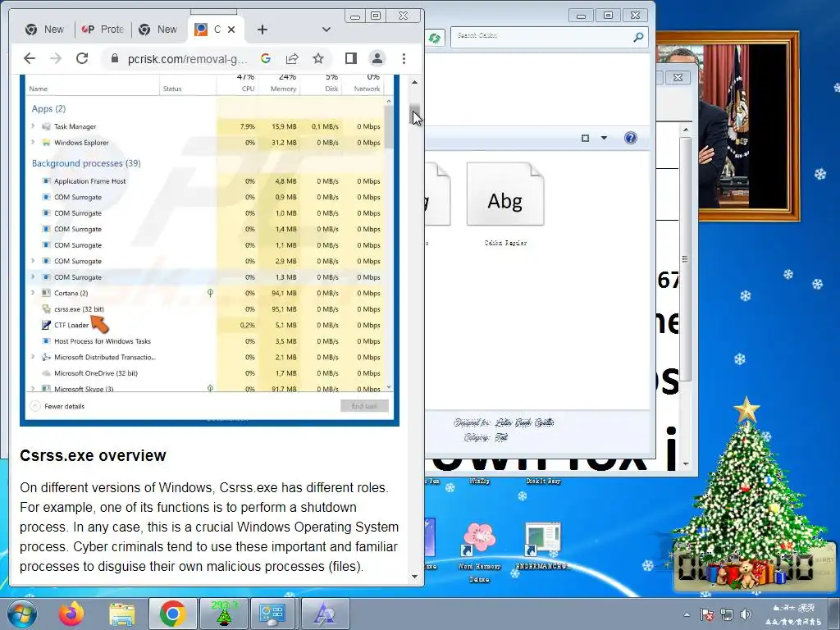
Task: Open Action Center flag icon
Action: (x=707, y=614)
